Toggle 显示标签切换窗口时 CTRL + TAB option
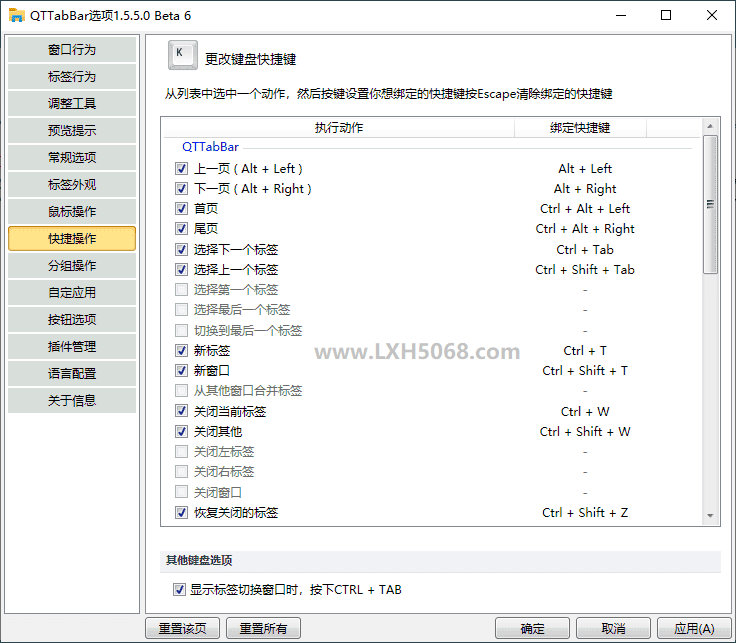This screenshot has height=643, width=736. click(179, 589)
